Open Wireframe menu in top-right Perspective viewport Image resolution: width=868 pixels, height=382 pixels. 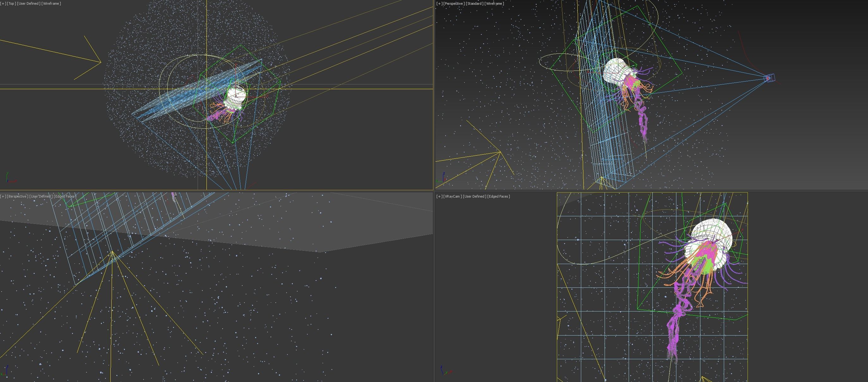click(494, 3)
